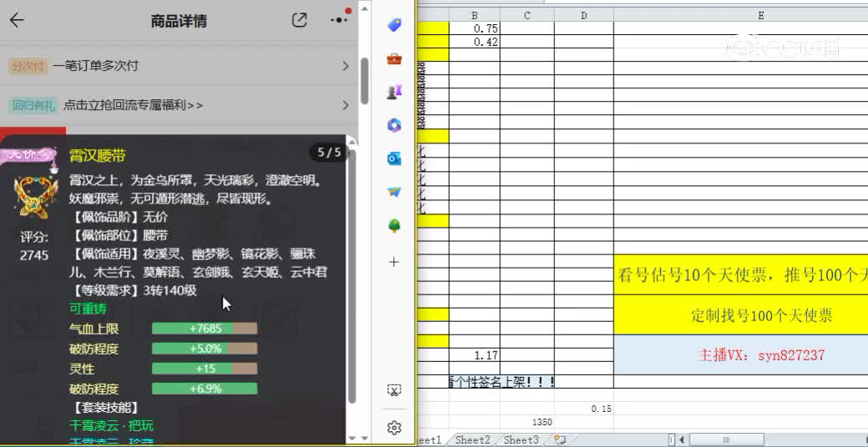This screenshot has height=447, width=868.
Task: Click the item popup vertical scrollbar
Action: [352, 277]
